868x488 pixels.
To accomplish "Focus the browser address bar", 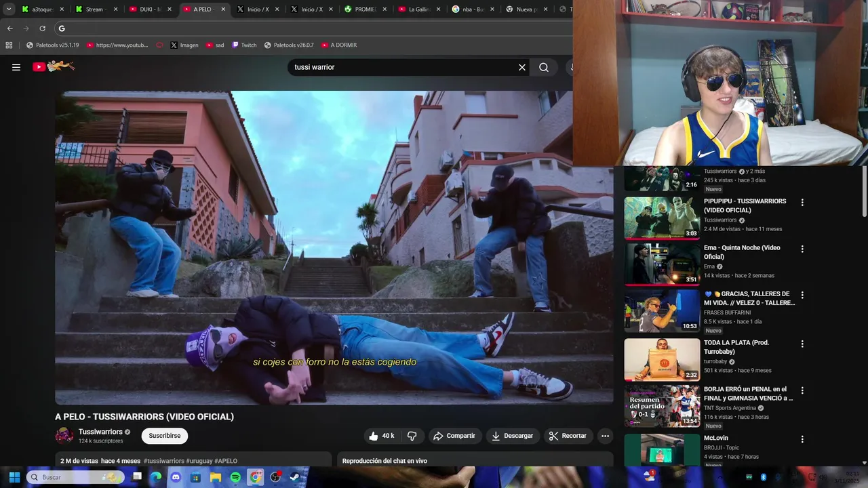I will click(312, 28).
